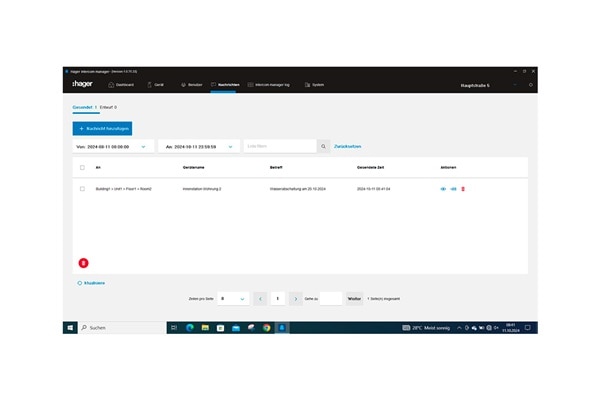
Task: Click the Zurücksetzen link
Action: click(x=347, y=146)
